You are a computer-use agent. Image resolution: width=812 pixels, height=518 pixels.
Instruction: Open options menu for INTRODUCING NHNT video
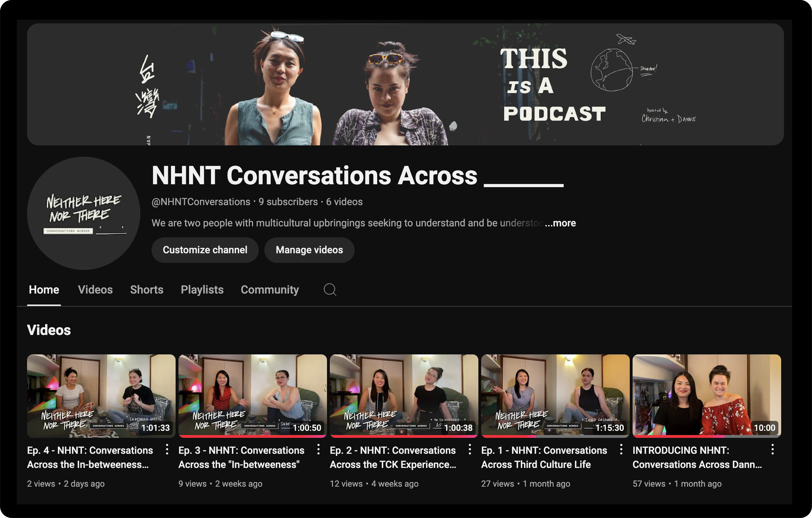pyautogui.click(x=772, y=449)
